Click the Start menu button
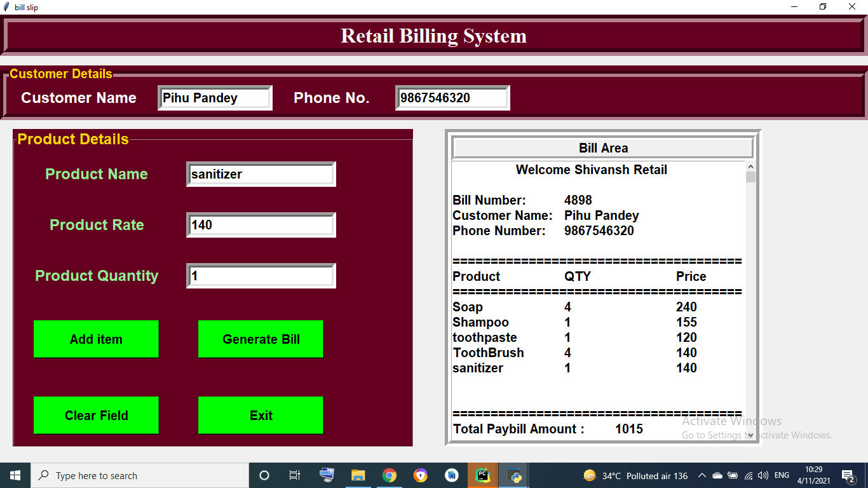The height and width of the screenshot is (488, 868). pyautogui.click(x=15, y=475)
